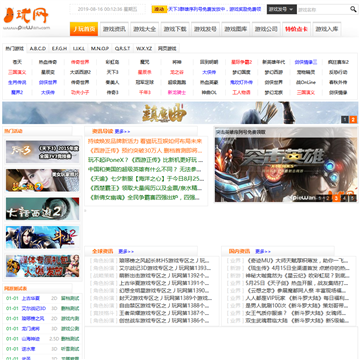
Task: Switch to the M.N.O.P games tab
Action: point(100,49)
